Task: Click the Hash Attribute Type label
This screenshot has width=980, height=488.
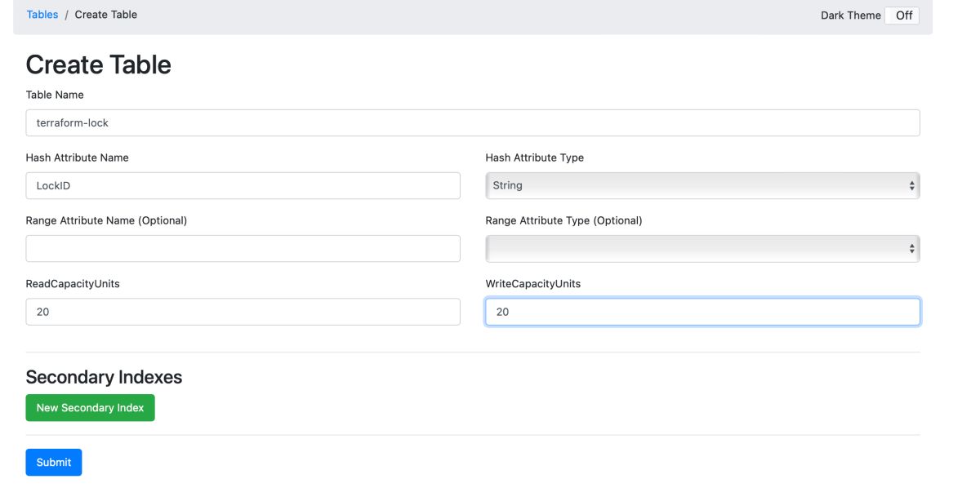Action: point(534,157)
